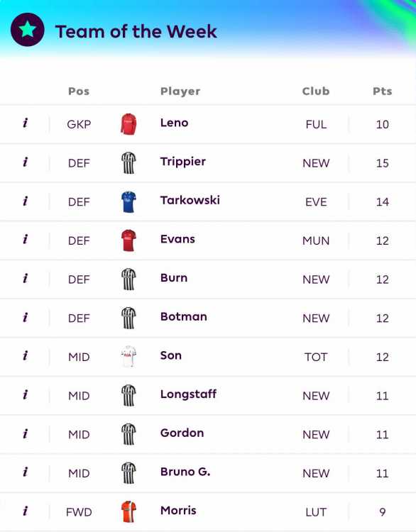Select Tarkowski's blue Everton shirt
416x532 pixels.
tap(128, 202)
